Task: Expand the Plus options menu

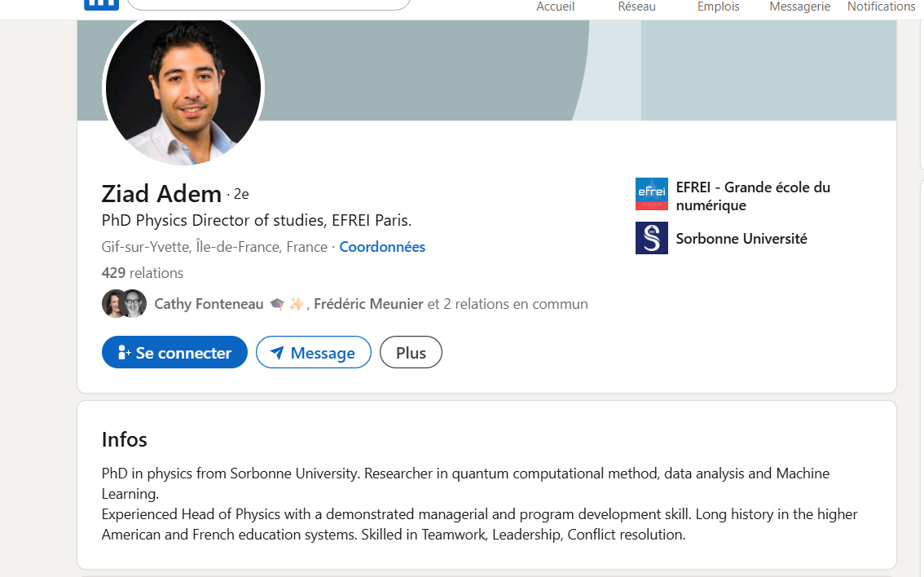Action: (x=411, y=353)
